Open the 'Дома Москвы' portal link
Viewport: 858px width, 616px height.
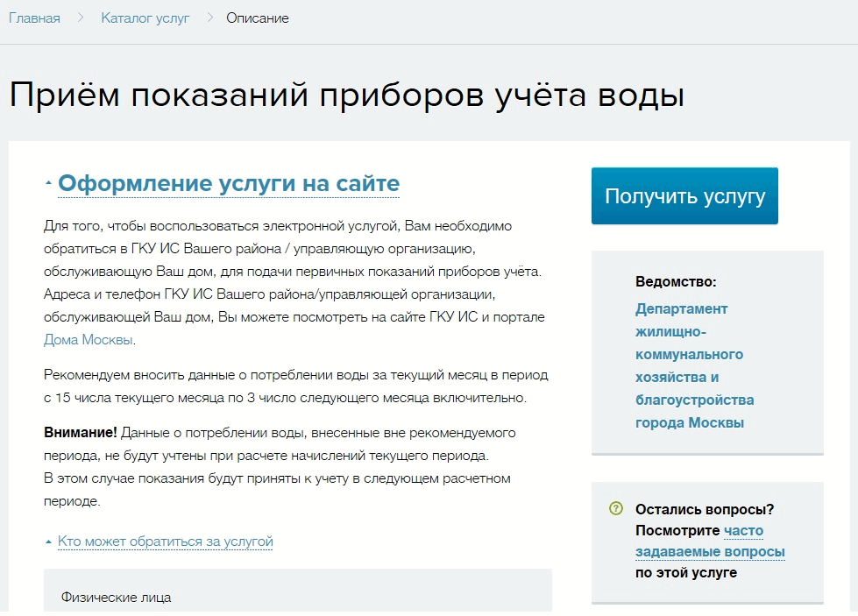point(89,340)
